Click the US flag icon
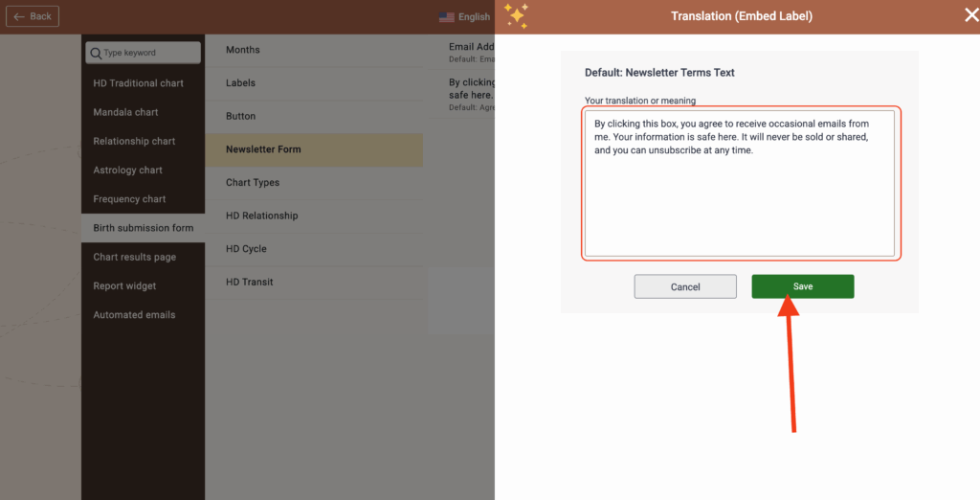 point(447,17)
